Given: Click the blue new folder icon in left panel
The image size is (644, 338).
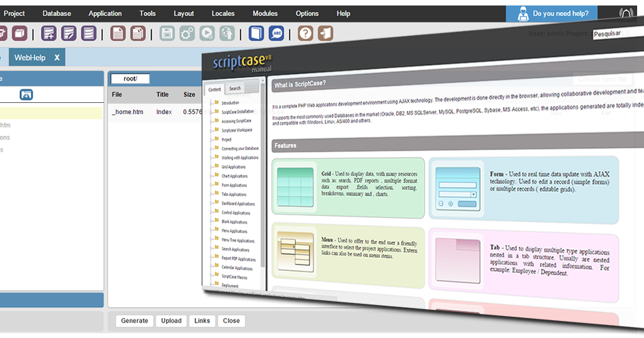Looking at the screenshot, I should point(26,95).
